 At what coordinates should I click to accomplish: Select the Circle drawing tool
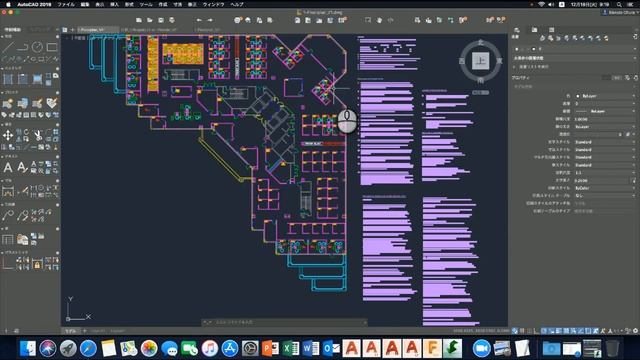point(37,47)
